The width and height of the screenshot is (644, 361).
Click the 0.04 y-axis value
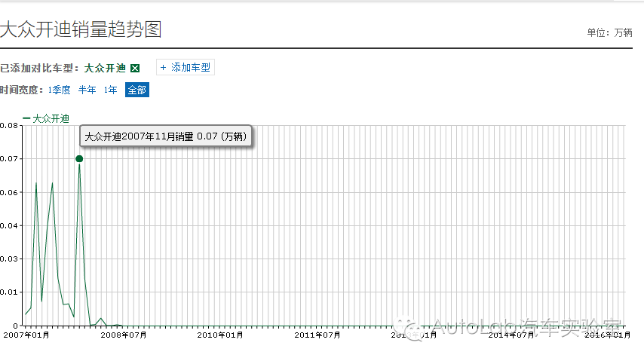pos(9,225)
